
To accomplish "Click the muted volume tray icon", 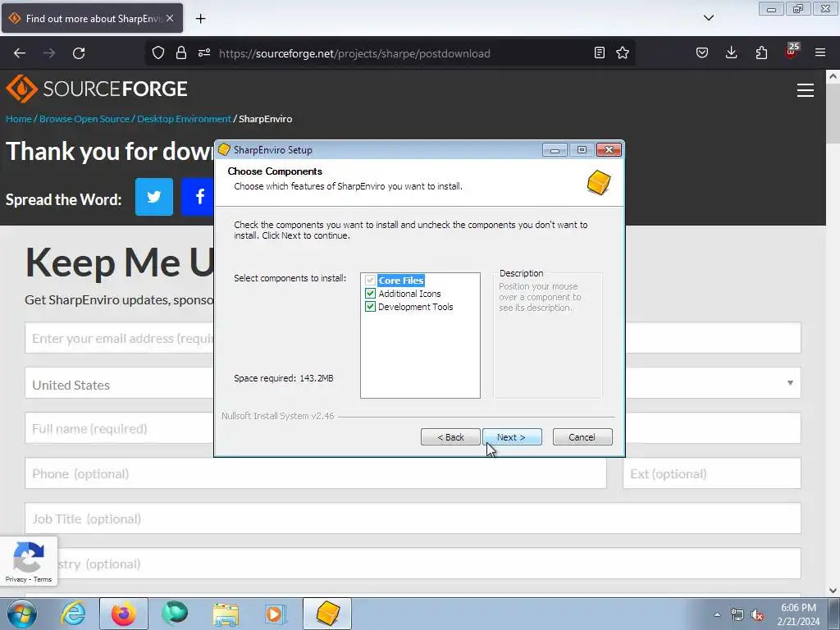I will [x=757, y=615].
